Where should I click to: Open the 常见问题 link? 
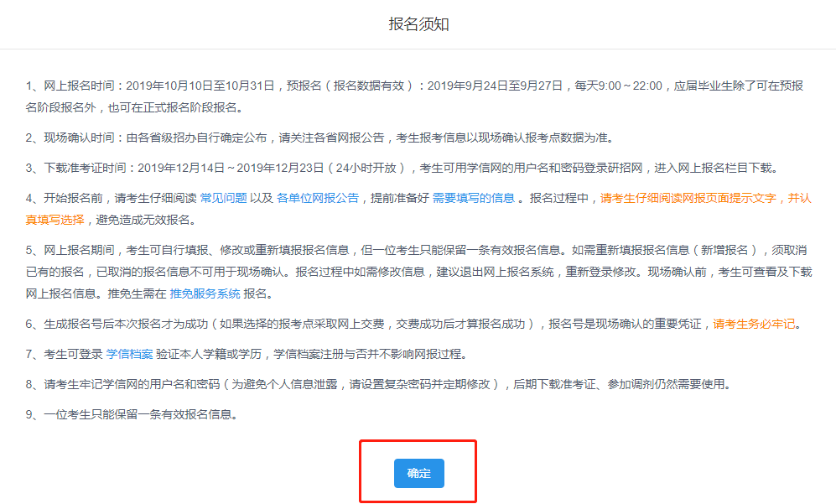coord(223,199)
